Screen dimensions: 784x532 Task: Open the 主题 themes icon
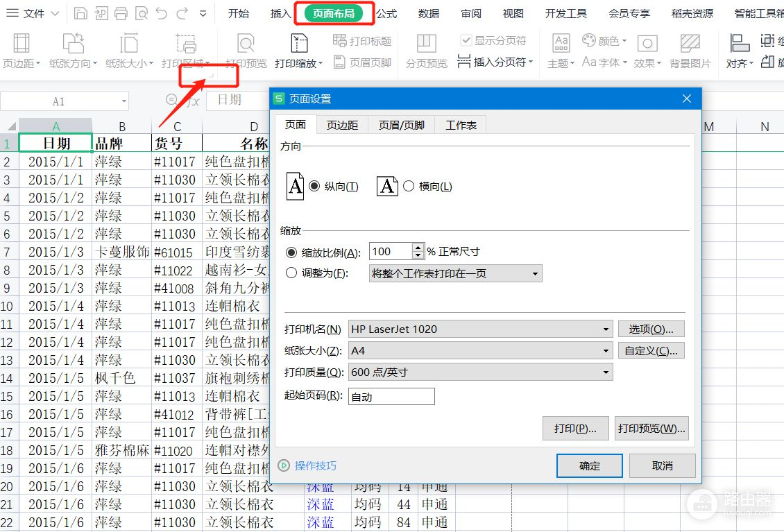coord(561,44)
